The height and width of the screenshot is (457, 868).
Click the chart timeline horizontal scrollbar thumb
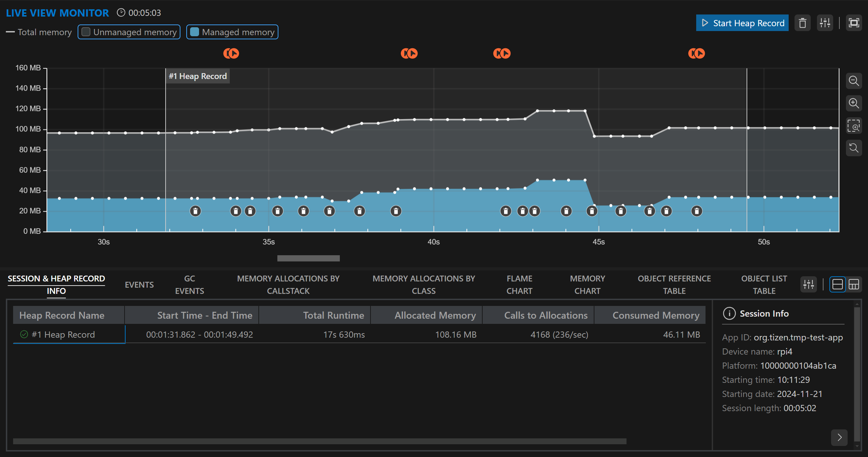(x=308, y=258)
